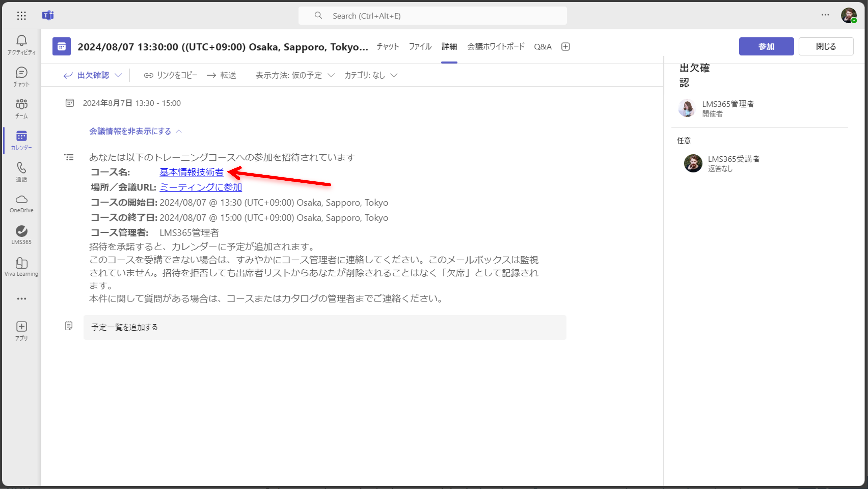868x489 pixels.
Task: Open OneDrive in sidebar
Action: (22, 204)
